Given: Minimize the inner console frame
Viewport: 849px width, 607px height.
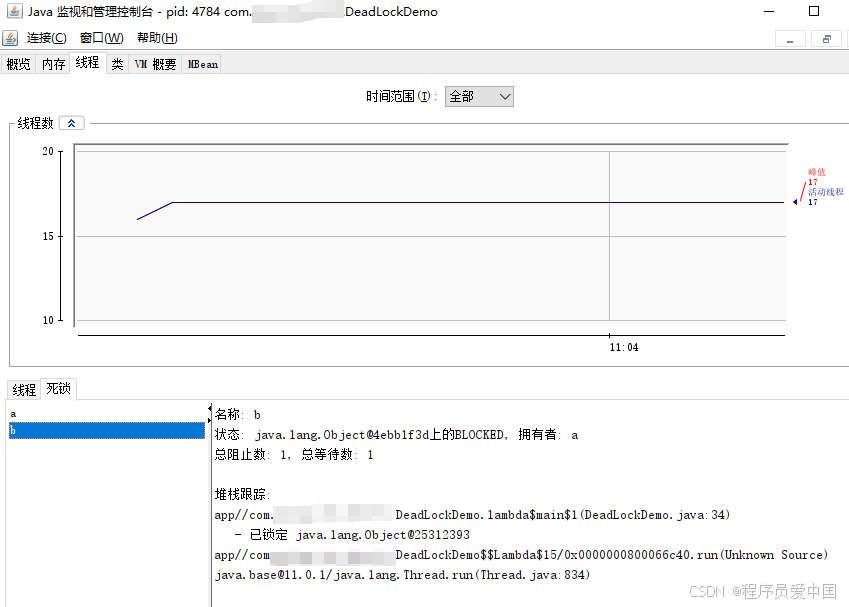Looking at the screenshot, I should point(790,39).
